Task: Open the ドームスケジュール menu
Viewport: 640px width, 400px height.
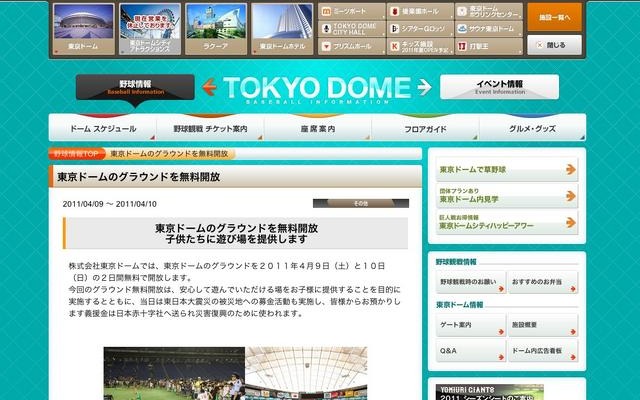Action: tap(103, 129)
